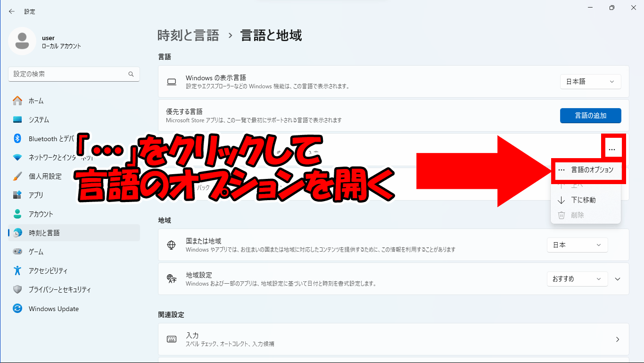The height and width of the screenshot is (363, 644).
Task: Open the Windows 表示言語 dropdown showing 日本語
Action: coord(590,81)
